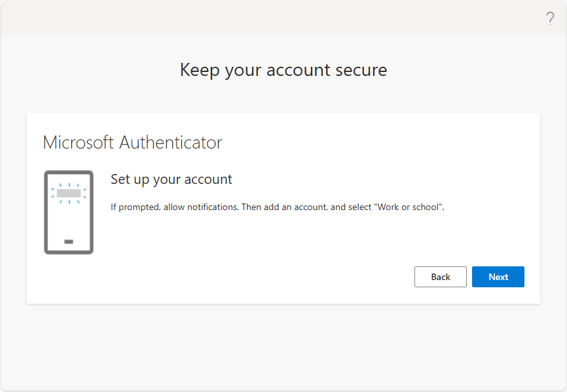The width and height of the screenshot is (567, 392).
Task: Click the "Set up your account" subheading
Action: click(x=172, y=179)
